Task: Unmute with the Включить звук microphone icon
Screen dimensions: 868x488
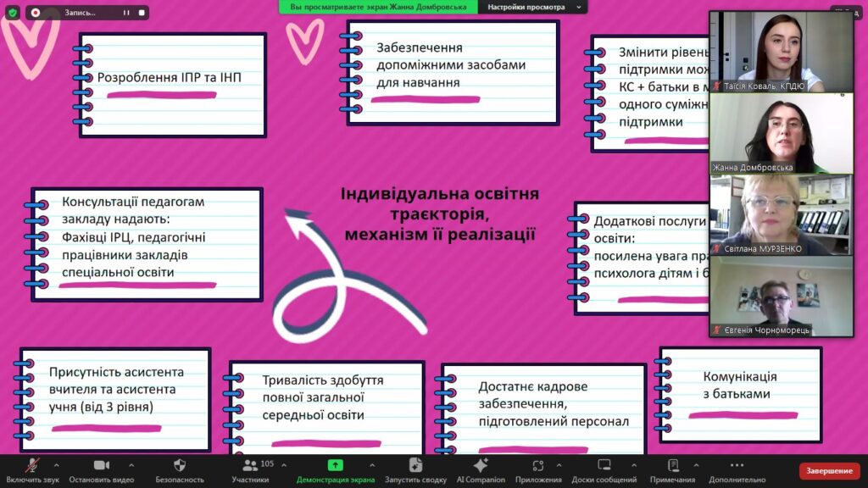Action: point(33,466)
